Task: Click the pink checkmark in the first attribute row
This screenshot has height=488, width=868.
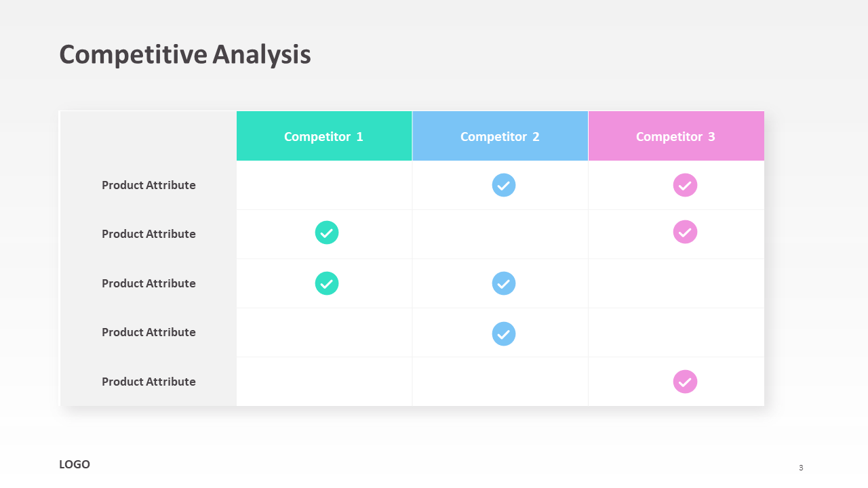Action: tap(685, 185)
